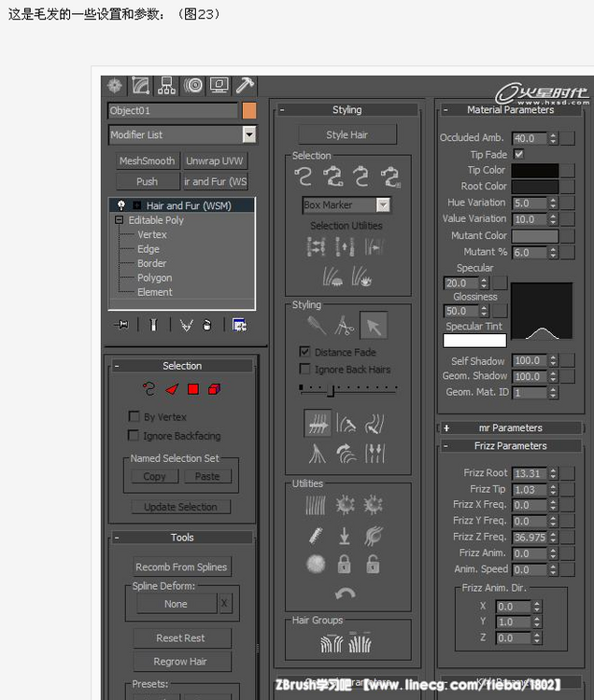Click the Push modifier button
The width and height of the screenshot is (594, 700).
click(148, 182)
